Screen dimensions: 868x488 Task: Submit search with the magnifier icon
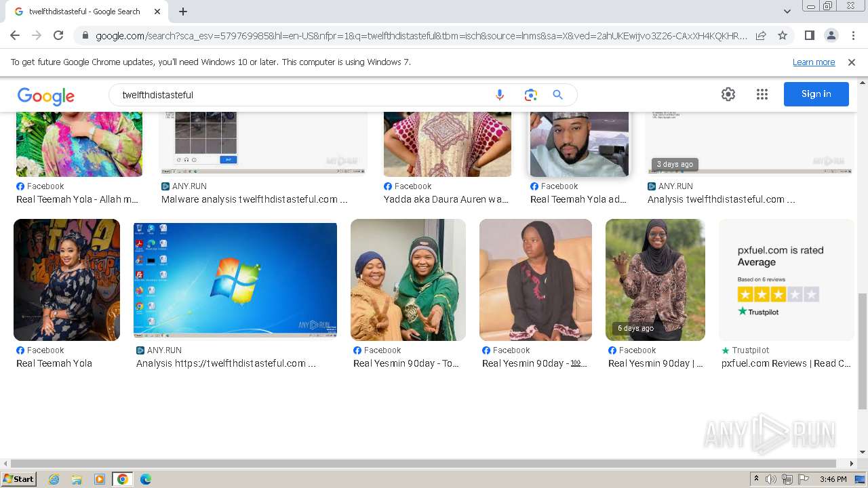click(x=557, y=95)
